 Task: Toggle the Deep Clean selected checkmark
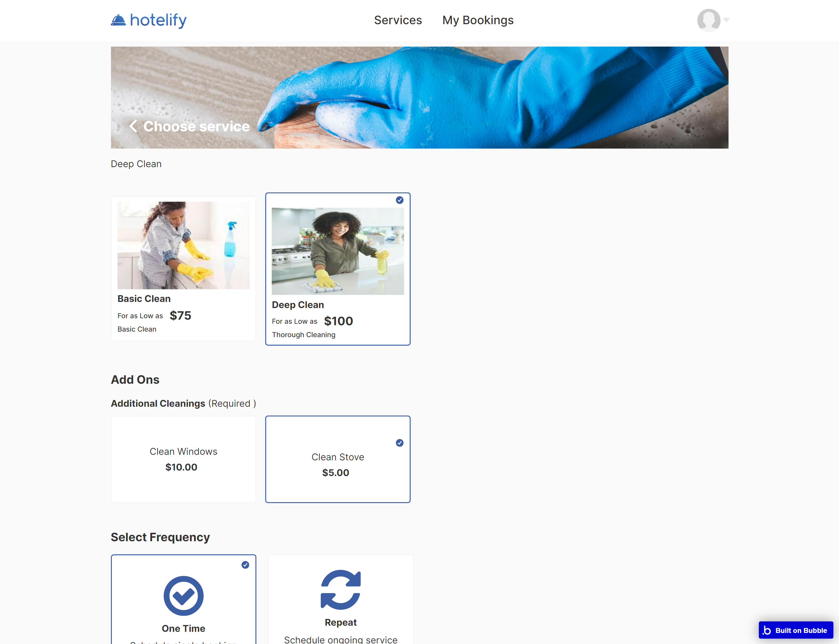(x=399, y=200)
